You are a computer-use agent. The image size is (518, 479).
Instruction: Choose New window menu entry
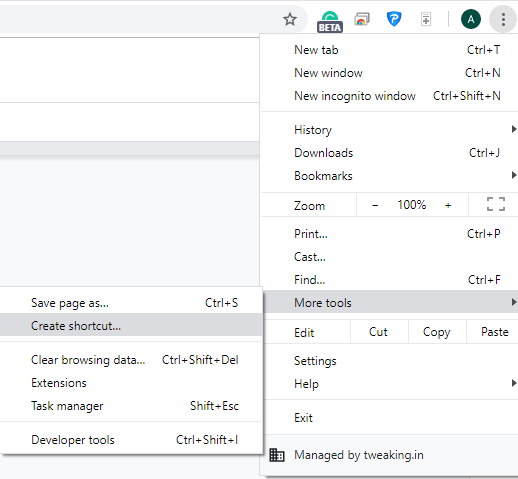click(389, 73)
